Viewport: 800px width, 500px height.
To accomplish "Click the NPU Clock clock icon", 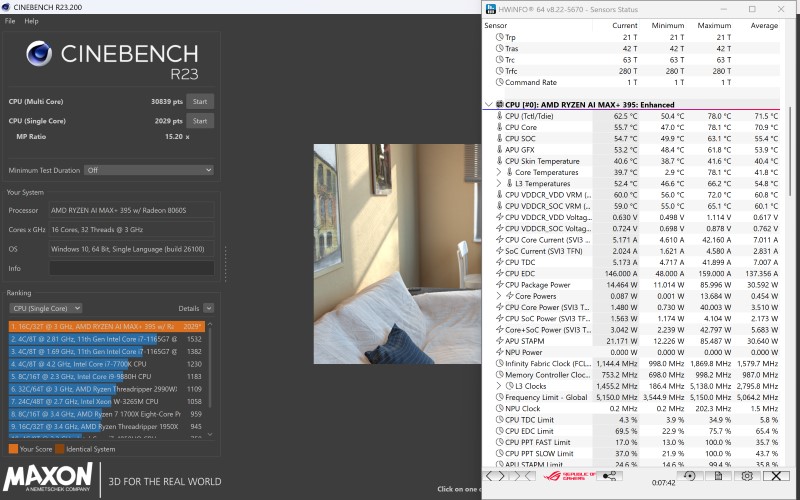I will pyautogui.click(x=499, y=408).
